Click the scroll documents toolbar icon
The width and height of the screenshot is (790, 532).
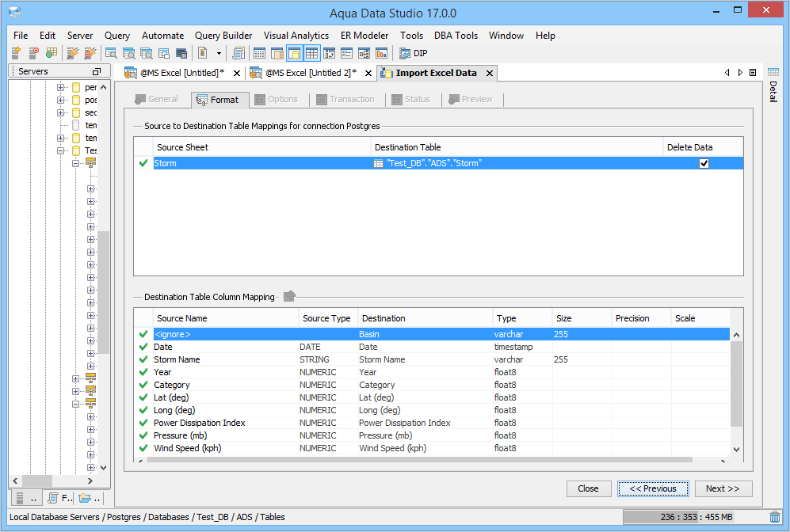(x=239, y=53)
